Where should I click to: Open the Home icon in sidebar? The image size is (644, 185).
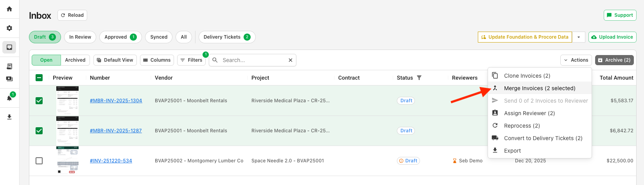pos(9,9)
